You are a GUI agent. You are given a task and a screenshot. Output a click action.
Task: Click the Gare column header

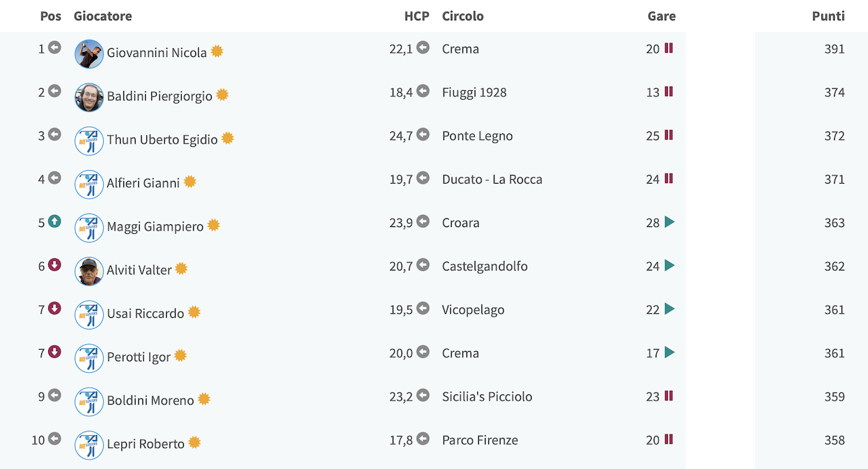coord(661,16)
